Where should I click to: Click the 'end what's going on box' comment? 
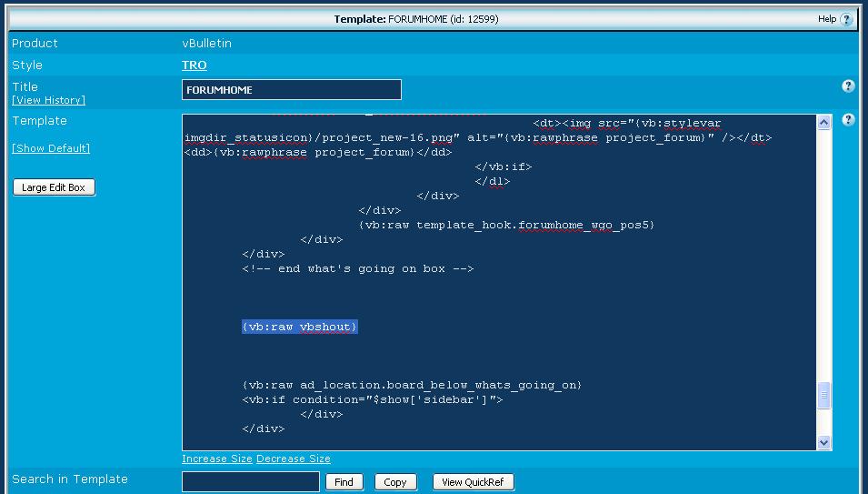[x=357, y=268]
